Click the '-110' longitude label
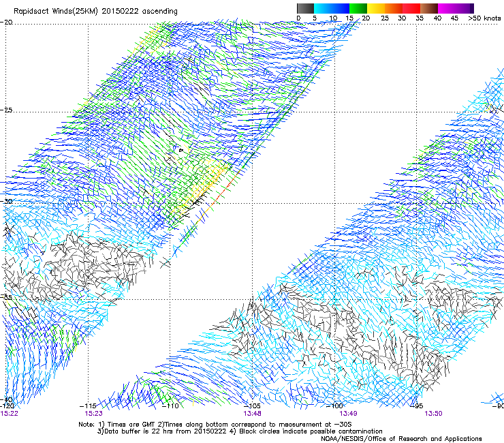This screenshot has height=443, width=504. [x=170, y=406]
